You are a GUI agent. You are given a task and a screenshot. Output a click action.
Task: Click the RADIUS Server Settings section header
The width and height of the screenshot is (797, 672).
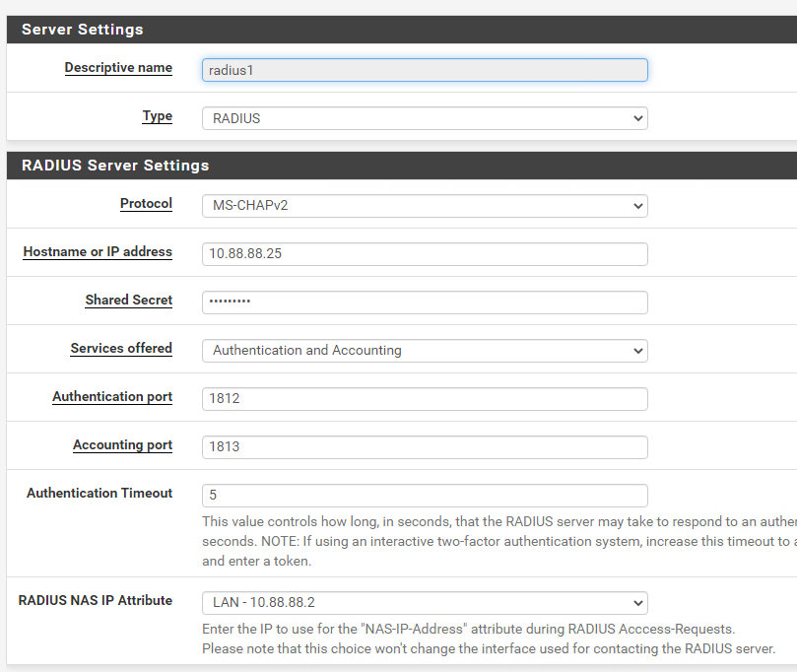click(115, 166)
